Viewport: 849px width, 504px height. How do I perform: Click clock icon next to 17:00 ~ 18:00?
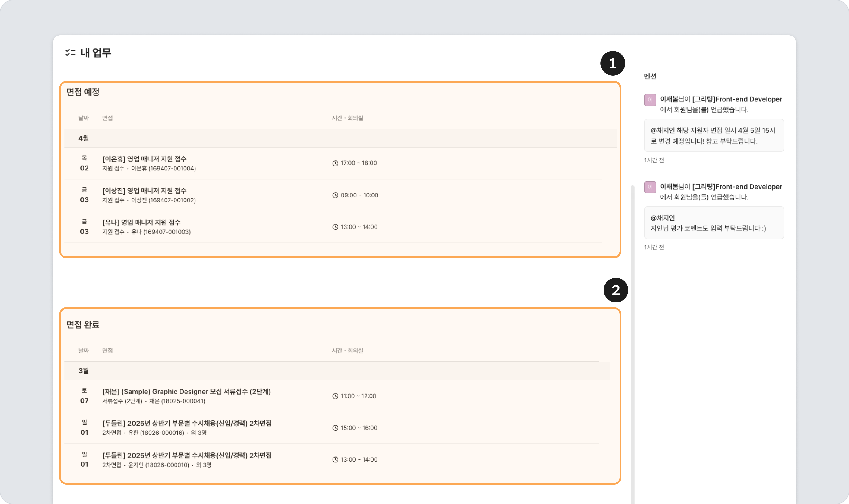tap(335, 163)
